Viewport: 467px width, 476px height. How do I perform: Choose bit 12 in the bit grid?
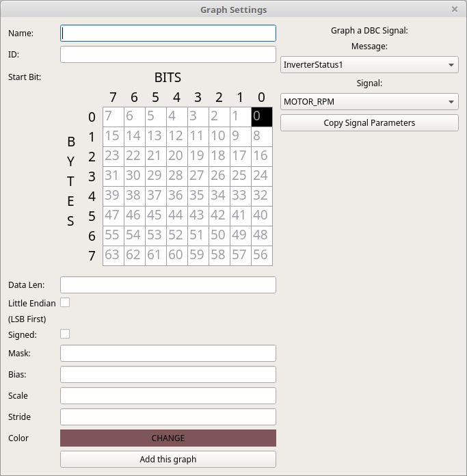177,137
